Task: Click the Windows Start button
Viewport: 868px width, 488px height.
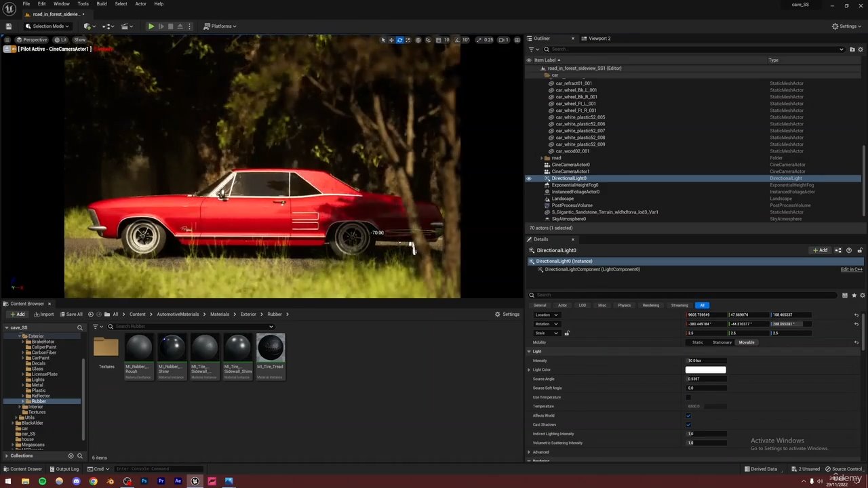Action: [x=8, y=481]
